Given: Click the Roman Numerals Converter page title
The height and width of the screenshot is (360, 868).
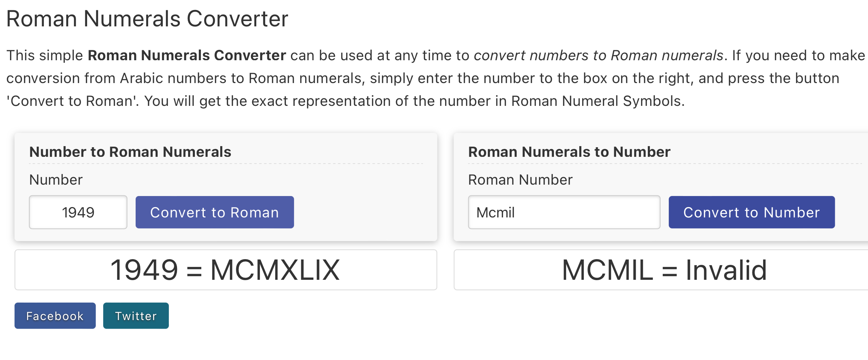Looking at the screenshot, I should [x=147, y=19].
